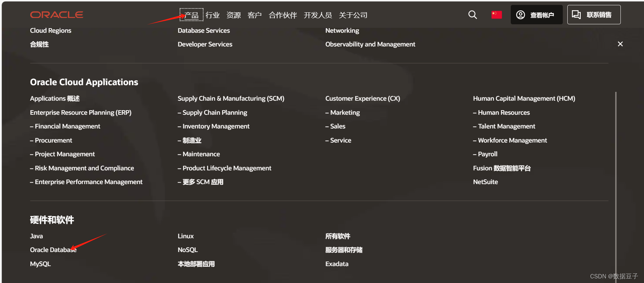Select the China flag country icon
The height and width of the screenshot is (283, 644).
496,15
